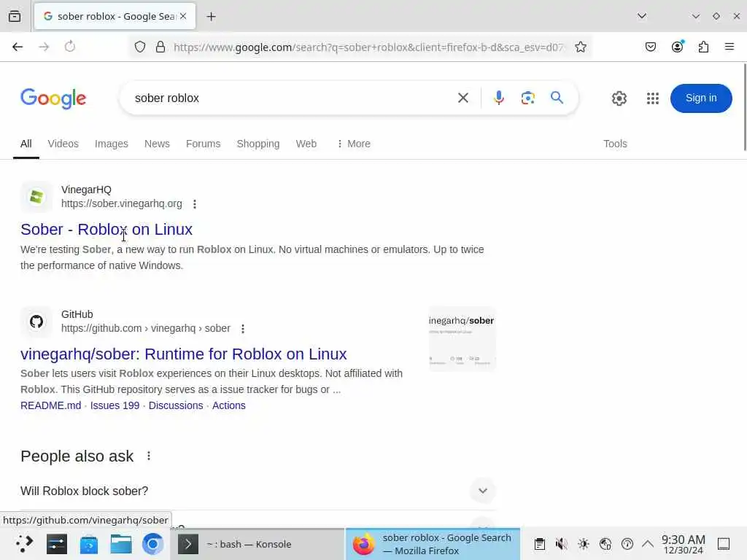Go forward one page
Image resolution: width=747 pixels, height=560 pixels.
(44, 47)
